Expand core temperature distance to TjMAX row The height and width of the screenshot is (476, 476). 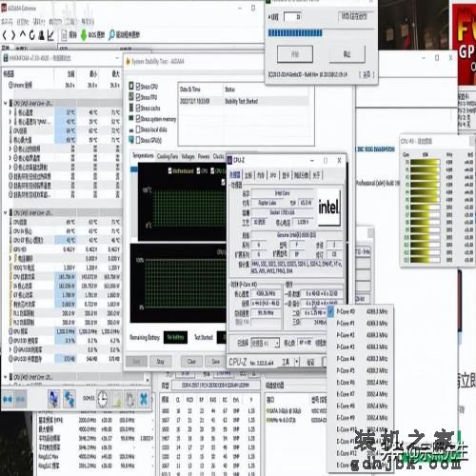(10, 121)
